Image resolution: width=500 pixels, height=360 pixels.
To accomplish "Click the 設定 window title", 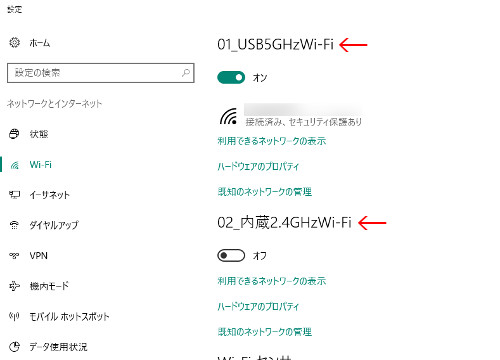I will [15, 10].
